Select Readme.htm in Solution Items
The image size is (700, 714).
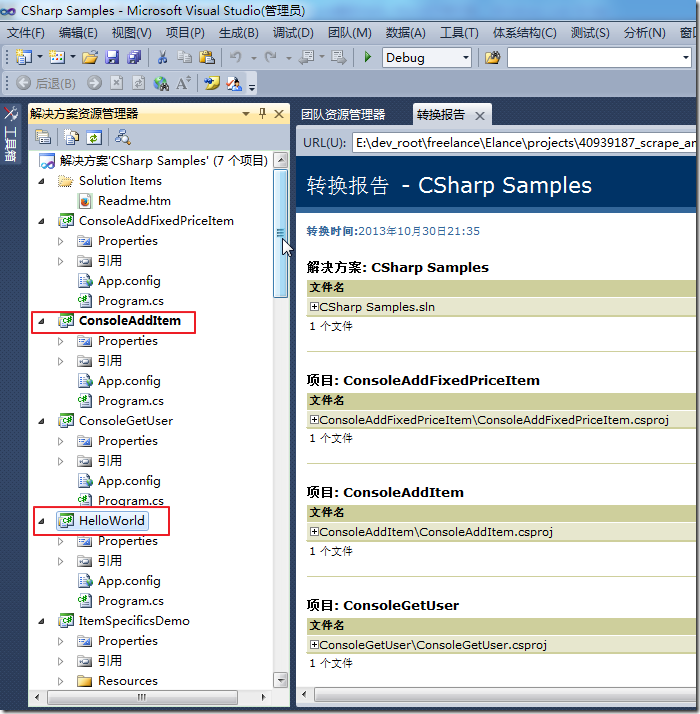pos(134,201)
